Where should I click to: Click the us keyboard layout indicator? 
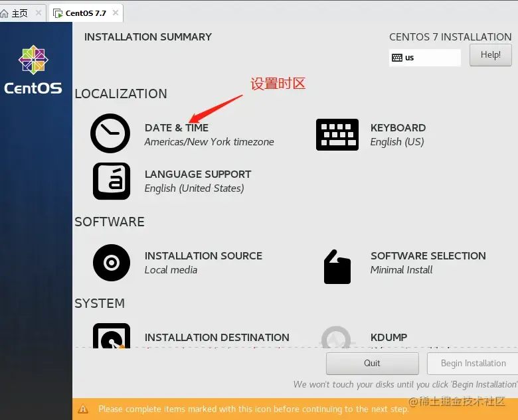pos(425,58)
